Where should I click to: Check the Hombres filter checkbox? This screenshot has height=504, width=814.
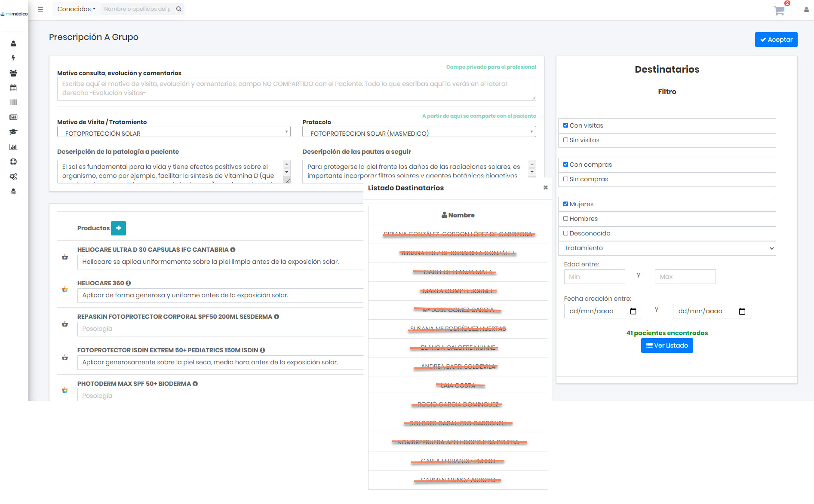click(x=565, y=219)
